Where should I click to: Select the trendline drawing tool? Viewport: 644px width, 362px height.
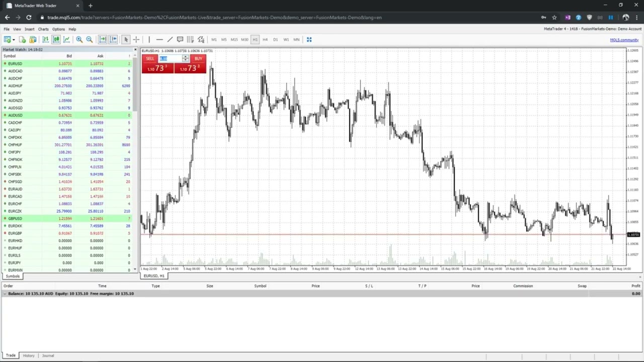(x=170, y=39)
